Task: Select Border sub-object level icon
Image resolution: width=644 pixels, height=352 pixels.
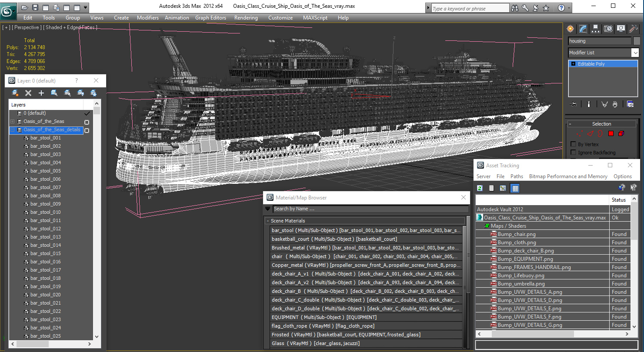Action: click(x=600, y=134)
